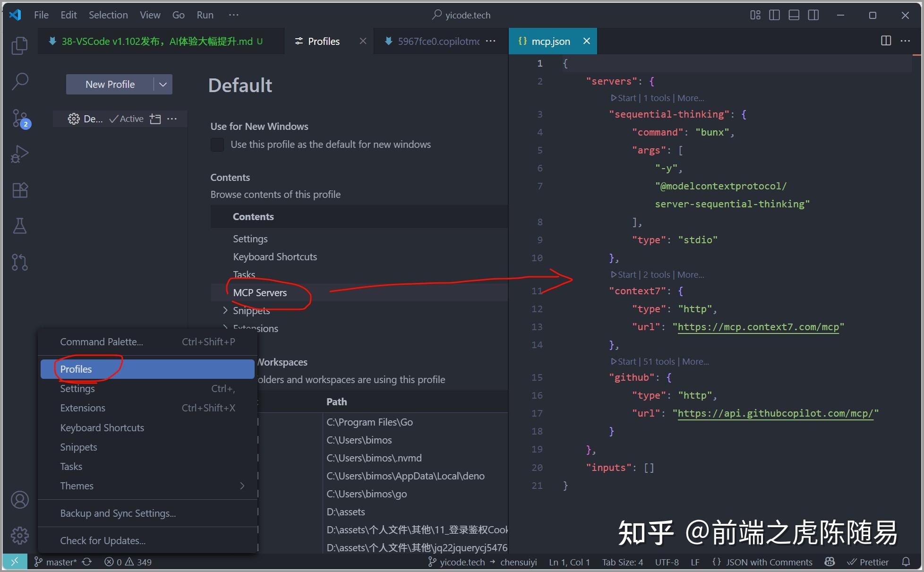
Task: Open the Accounts icon in the activity bar
Action: (19, 499)
